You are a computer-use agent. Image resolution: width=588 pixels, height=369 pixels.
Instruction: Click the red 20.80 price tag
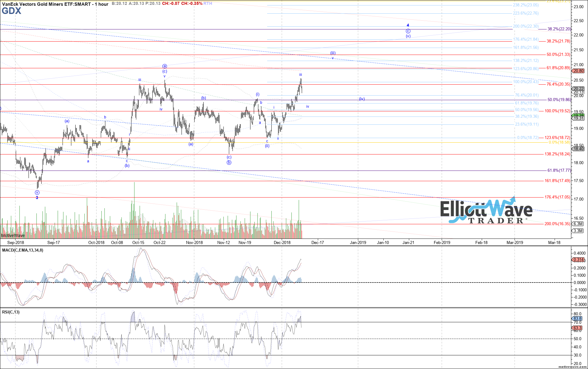[x=578, y=71]
